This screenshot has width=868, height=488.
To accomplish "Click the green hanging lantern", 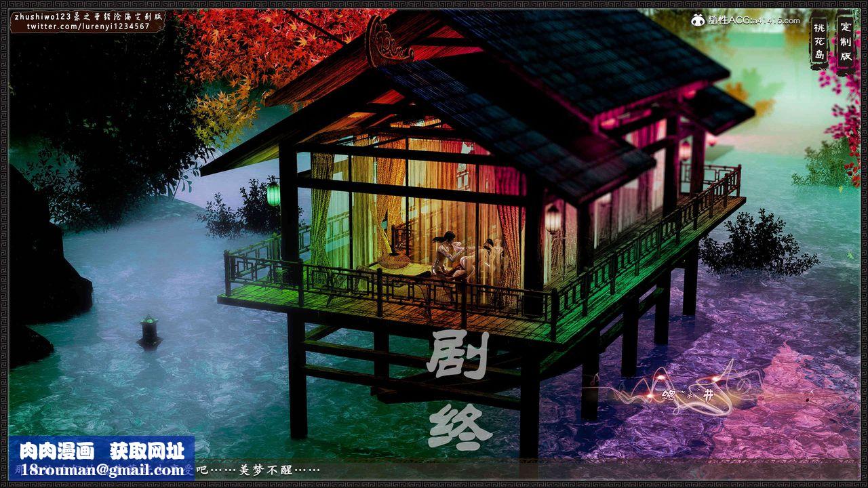I will tap(273, 193).
